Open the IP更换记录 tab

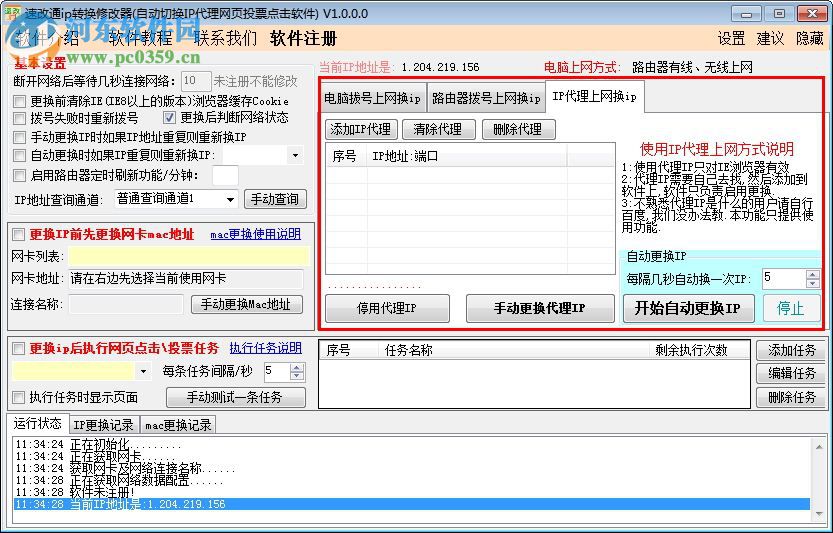point(103,425)
